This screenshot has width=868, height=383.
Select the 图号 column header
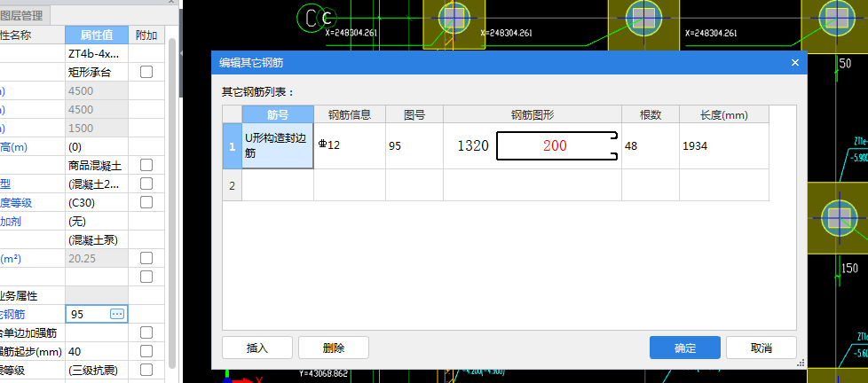(x=414, y=114)
